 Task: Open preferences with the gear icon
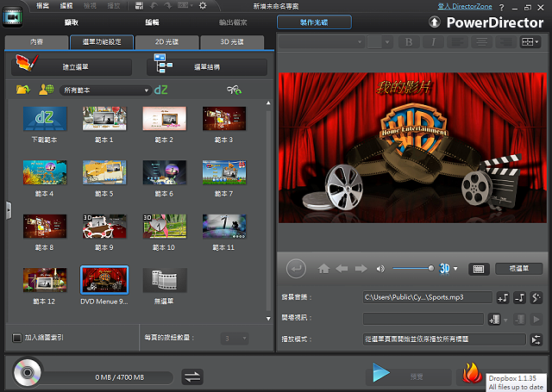203,6
